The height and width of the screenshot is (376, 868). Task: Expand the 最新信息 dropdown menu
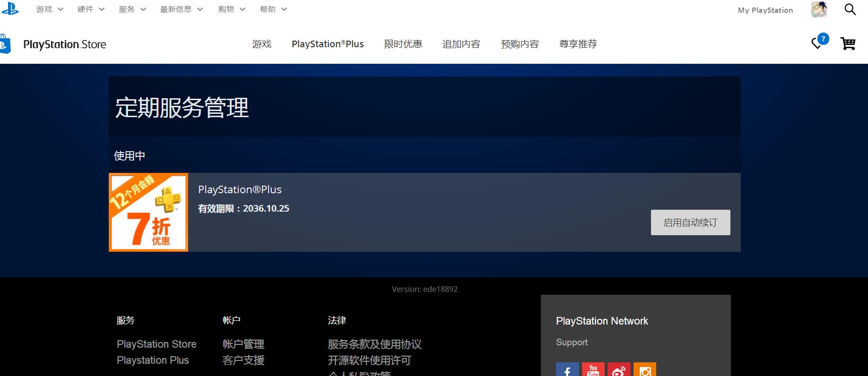coord(181,9)
